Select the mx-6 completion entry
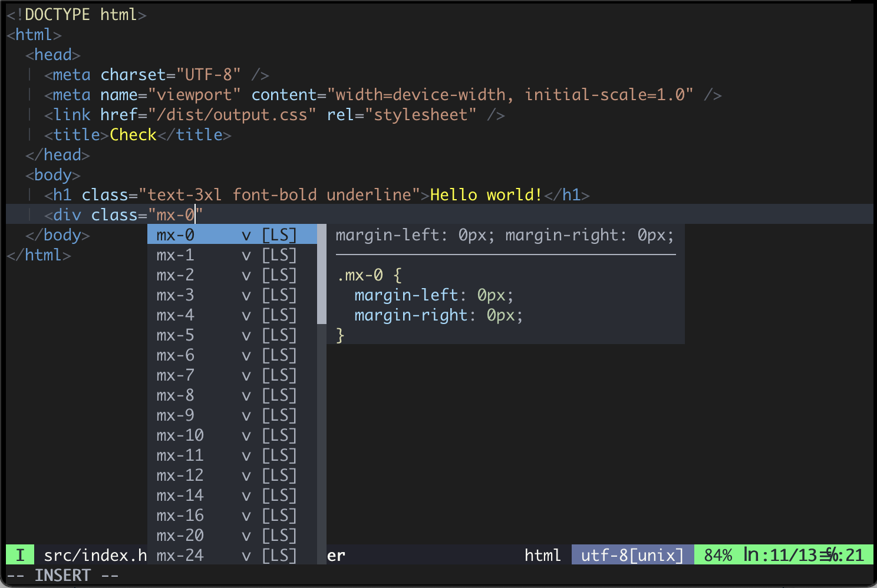 click(x=232, y=355)
